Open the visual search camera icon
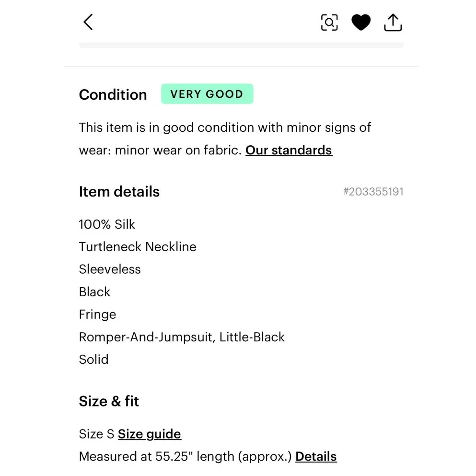 pyautogui.click(x=329, y=23)
